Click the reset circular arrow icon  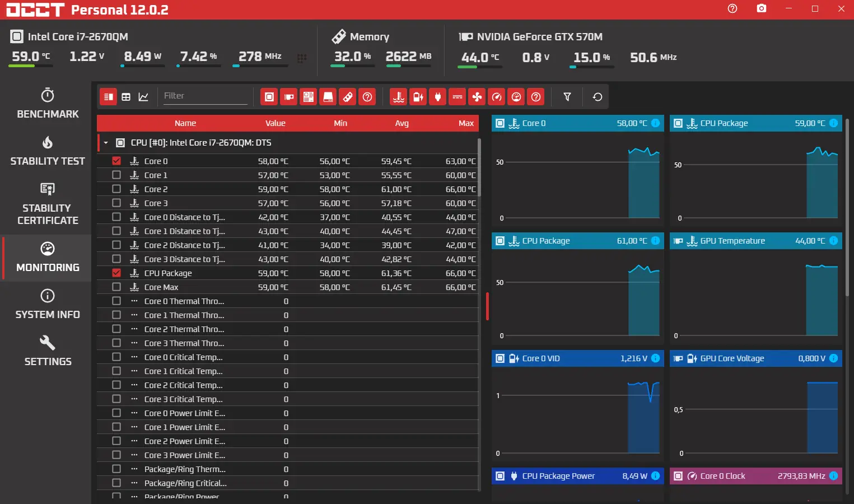click(598, 97)
